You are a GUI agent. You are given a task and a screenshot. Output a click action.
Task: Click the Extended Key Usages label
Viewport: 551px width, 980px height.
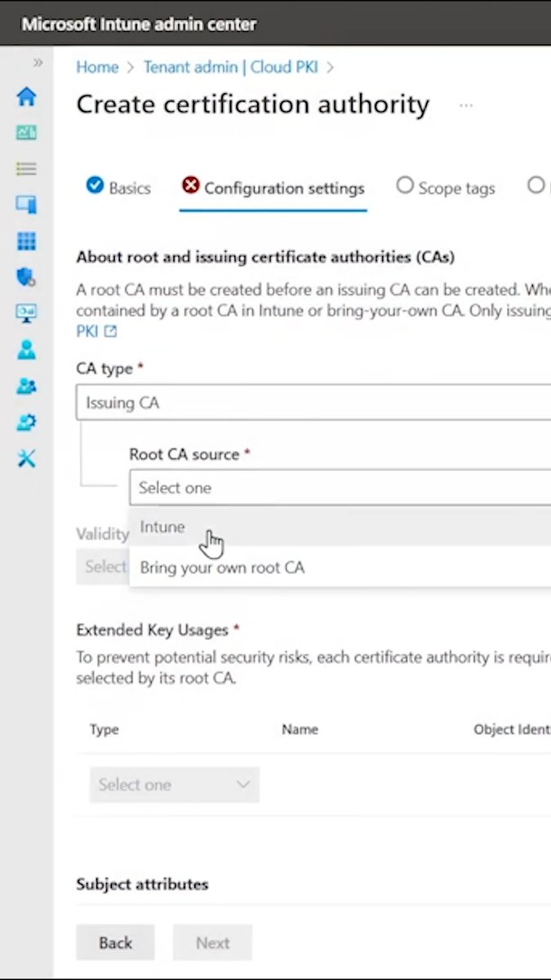click(x=152, y=630)
